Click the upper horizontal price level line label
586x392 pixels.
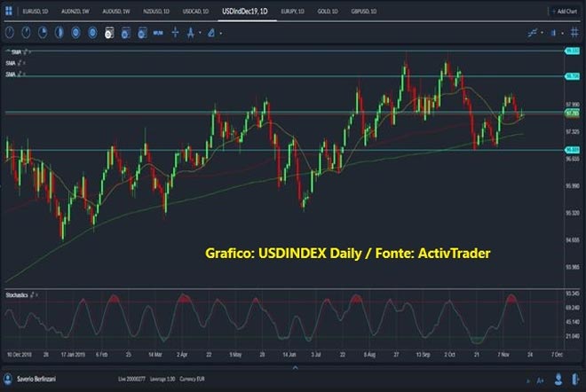point(573,51)
